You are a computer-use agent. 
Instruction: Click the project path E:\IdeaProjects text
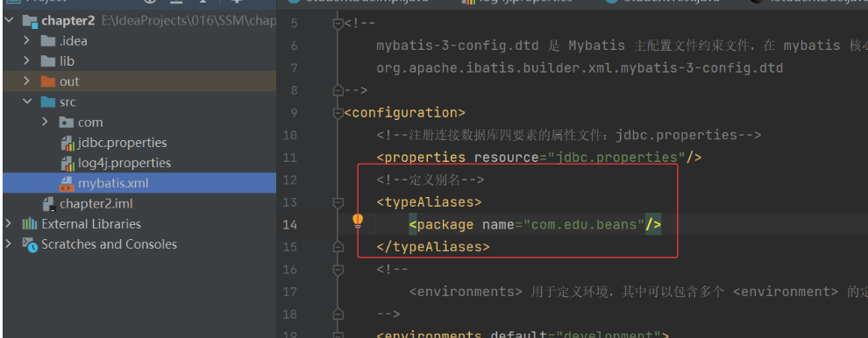189,22
